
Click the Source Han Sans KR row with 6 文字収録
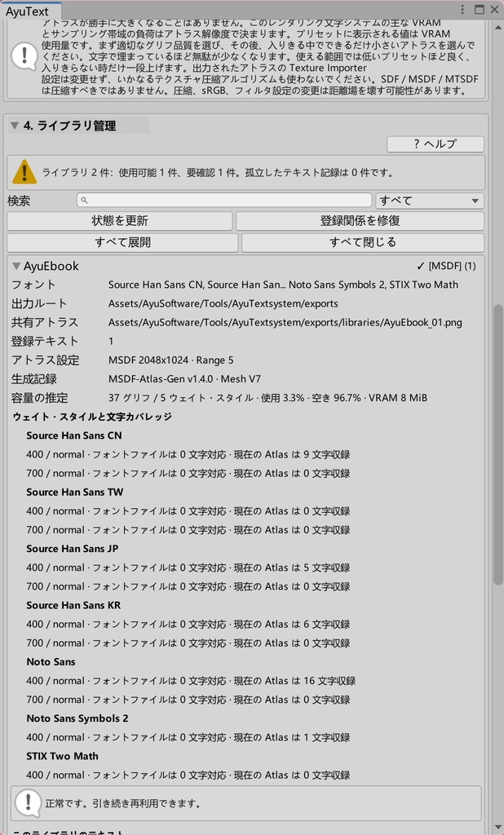click(188, 624)
